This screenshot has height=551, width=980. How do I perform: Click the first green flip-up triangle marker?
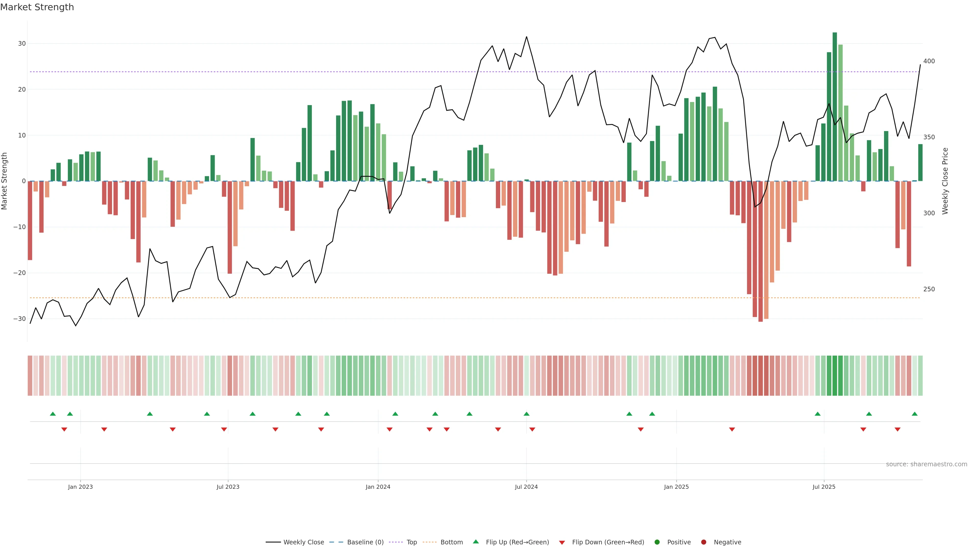[53, 414]
